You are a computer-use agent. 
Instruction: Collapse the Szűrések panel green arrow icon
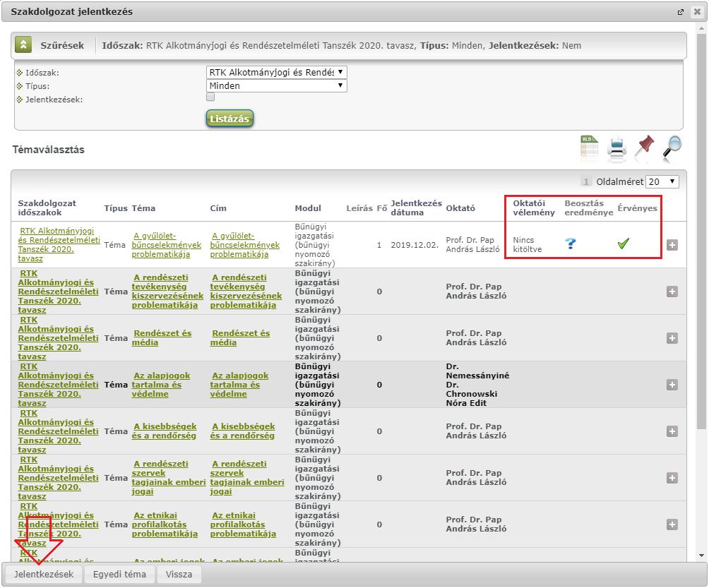point(23,45)
